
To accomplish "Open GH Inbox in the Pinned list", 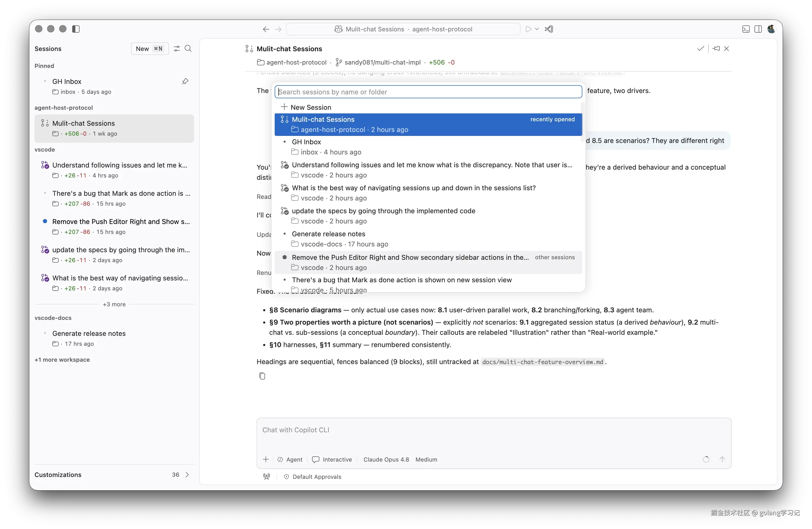I will 114,87.
